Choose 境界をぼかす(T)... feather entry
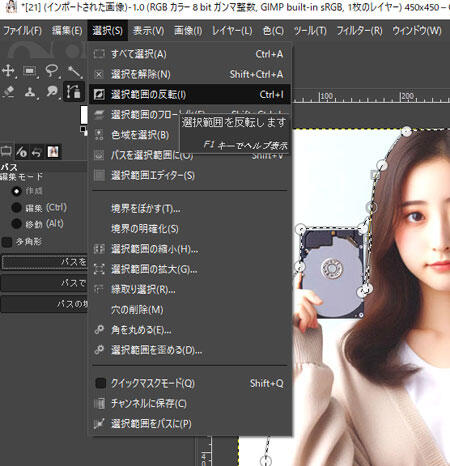The width and height of the screenshot is (450, 466). [190, 209]
